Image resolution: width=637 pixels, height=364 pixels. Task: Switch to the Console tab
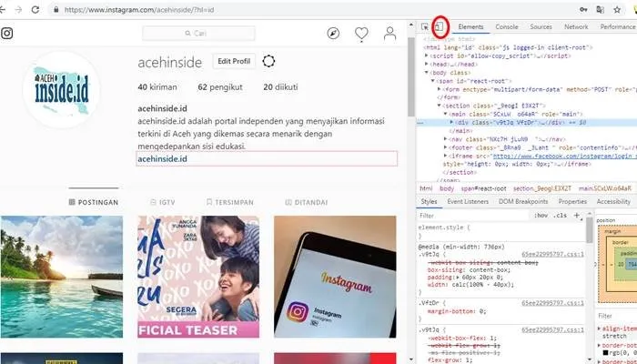[x=507, y=26]
